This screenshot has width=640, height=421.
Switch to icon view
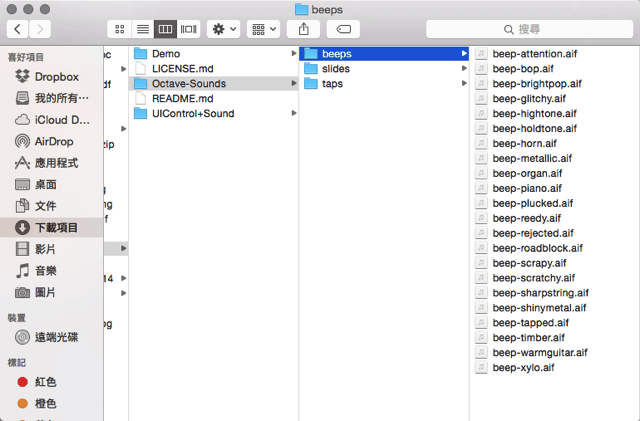120,29
